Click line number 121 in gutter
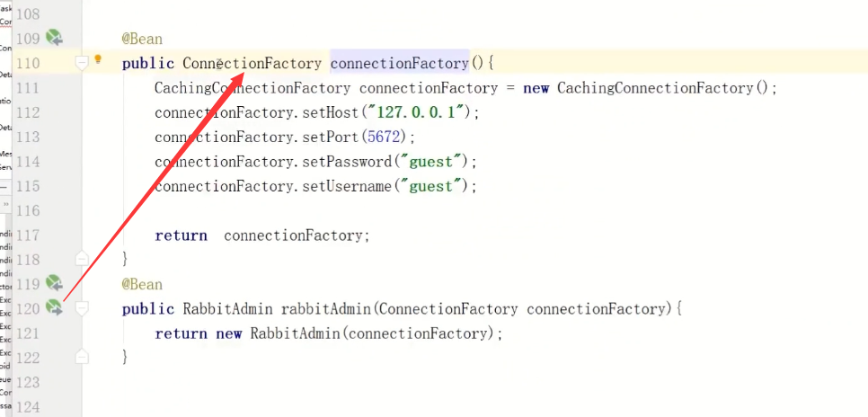Image resolution: width=868 pixels, height=417 pixels. 28,333
